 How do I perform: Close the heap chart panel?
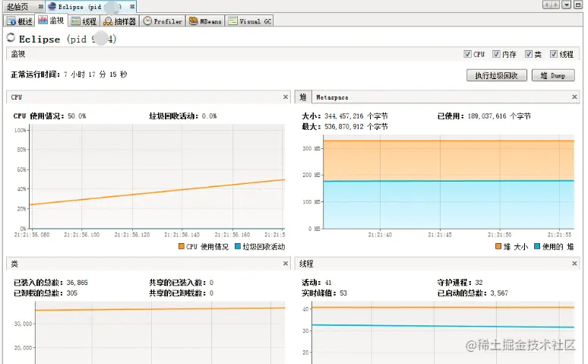(x=574, y=97)
